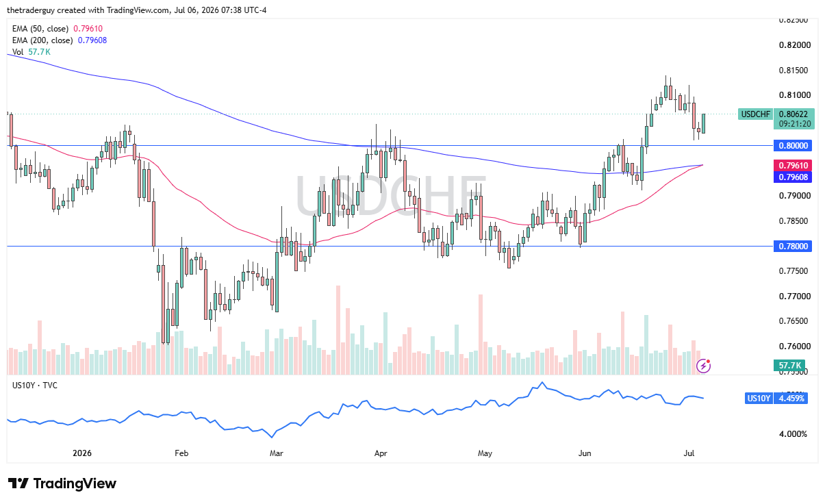Click the purple lightning event icon
The image size is (825, 504).
point(704,366)
